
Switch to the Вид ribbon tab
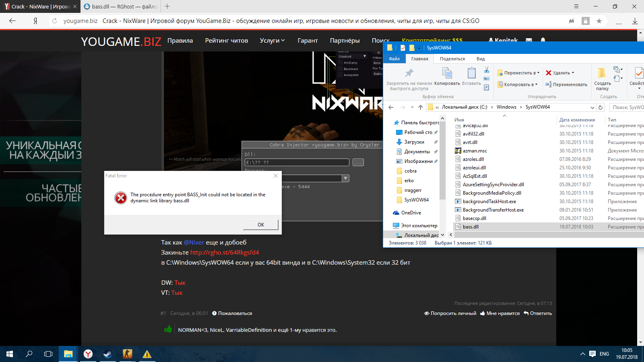(480, 59)
